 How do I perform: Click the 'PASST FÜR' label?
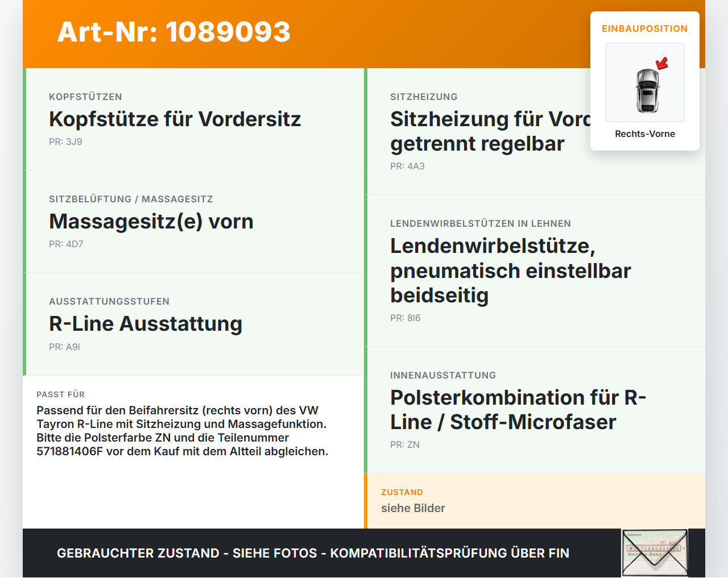click(60, 394)
